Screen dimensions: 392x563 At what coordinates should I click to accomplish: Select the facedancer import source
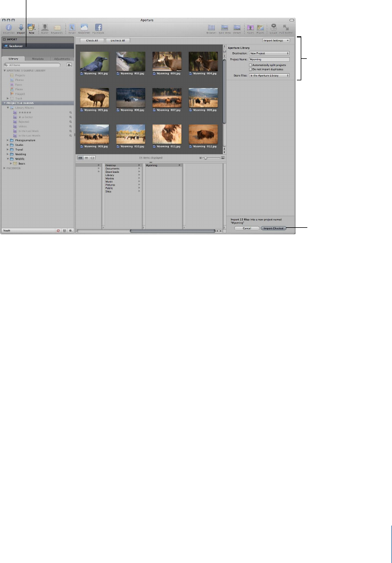pos(37,46)
